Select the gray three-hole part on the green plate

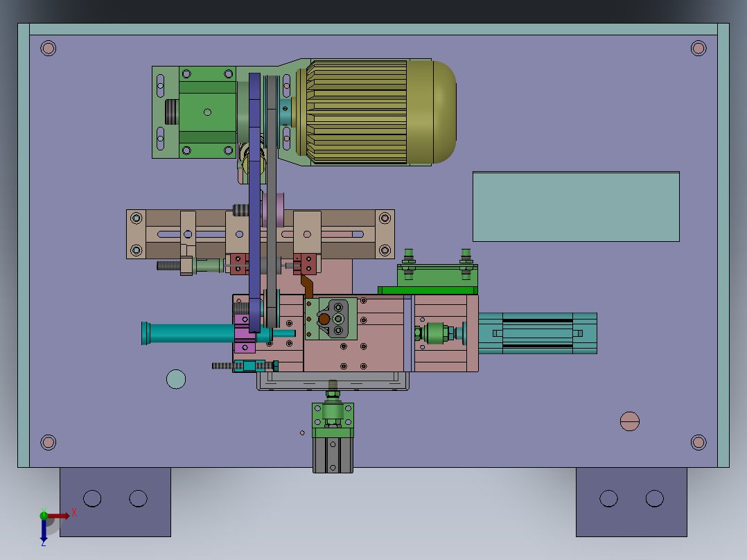[x=335, y=318]
